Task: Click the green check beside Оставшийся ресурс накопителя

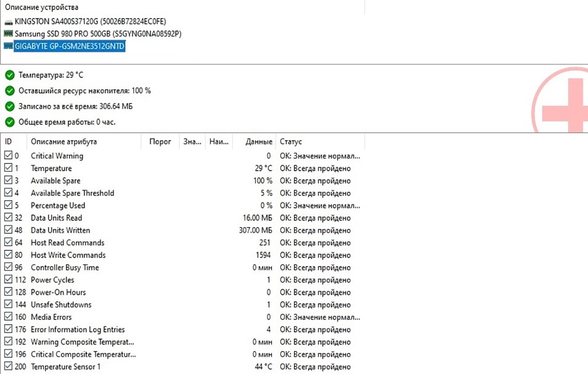Action: pos(10,91)
